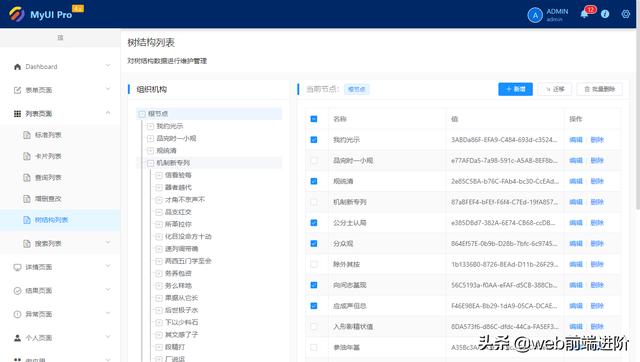Viewport: 640px width, 362px height.
Task: Check the row with value 87a8FEF4
Action: pos(313,202)
